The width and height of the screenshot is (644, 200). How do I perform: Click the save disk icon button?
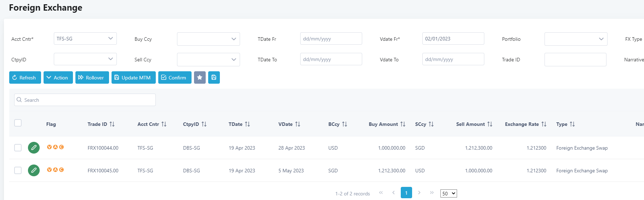(x=214, y=77)
